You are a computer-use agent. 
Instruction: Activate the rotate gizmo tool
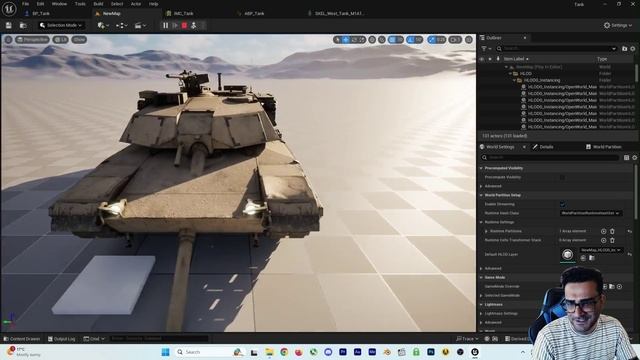[354, 40]
